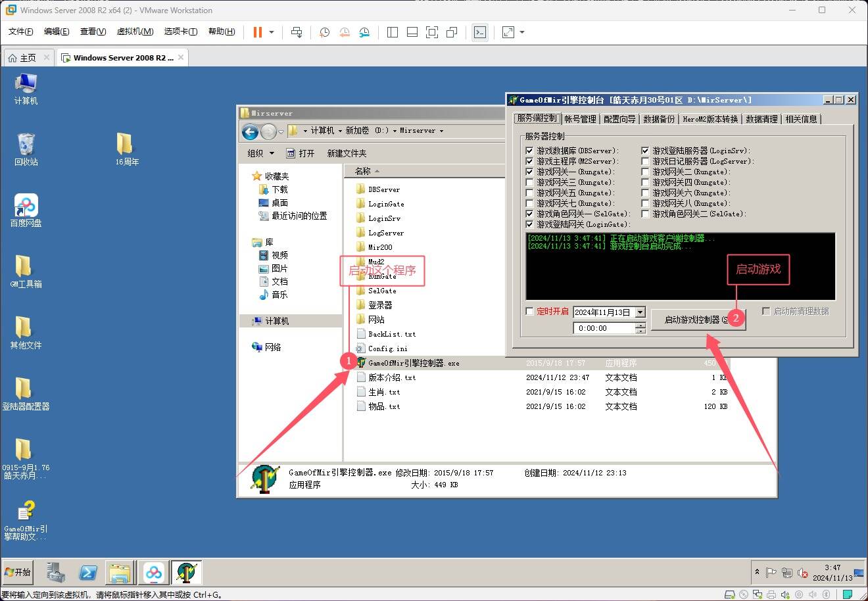
Task: Open the 虚拟机(M) menu in VMware
Action: click(135, 32)
